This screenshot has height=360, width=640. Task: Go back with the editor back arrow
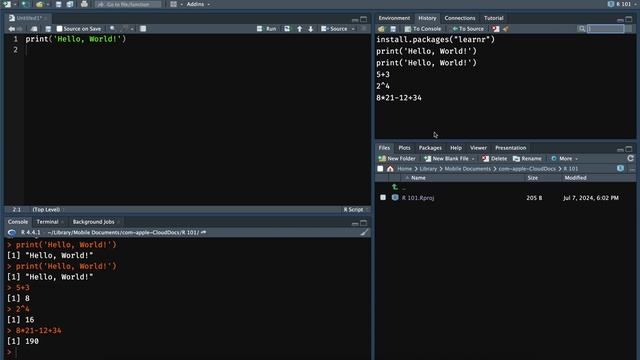pos(11,29)
